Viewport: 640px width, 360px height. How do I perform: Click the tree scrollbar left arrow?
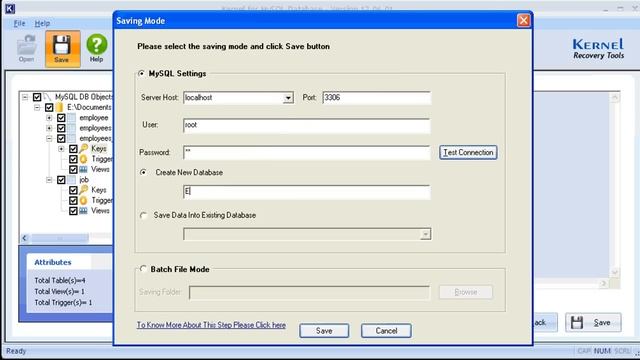(24, 238)
